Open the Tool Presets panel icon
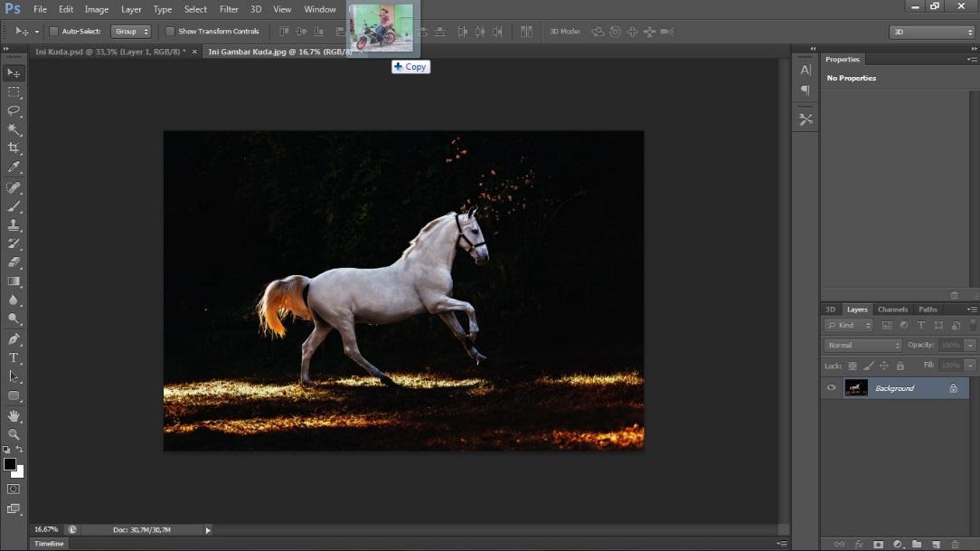The height and width of the screenshot is (551, 980). click(x=806, y=119)
